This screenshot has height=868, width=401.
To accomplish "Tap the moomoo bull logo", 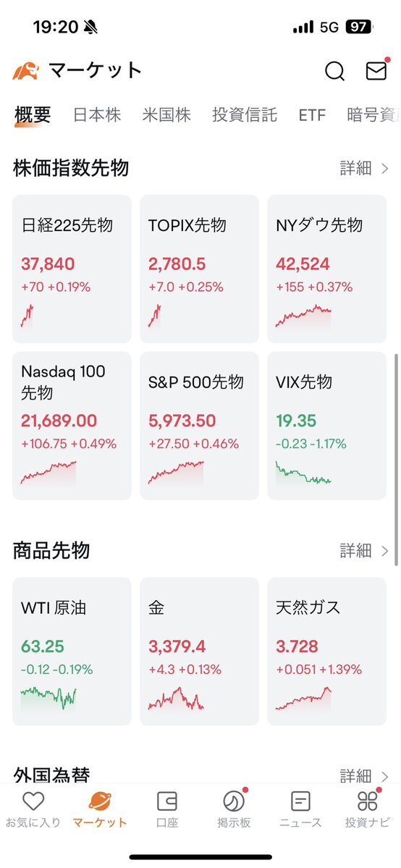I will pos(25,71).
